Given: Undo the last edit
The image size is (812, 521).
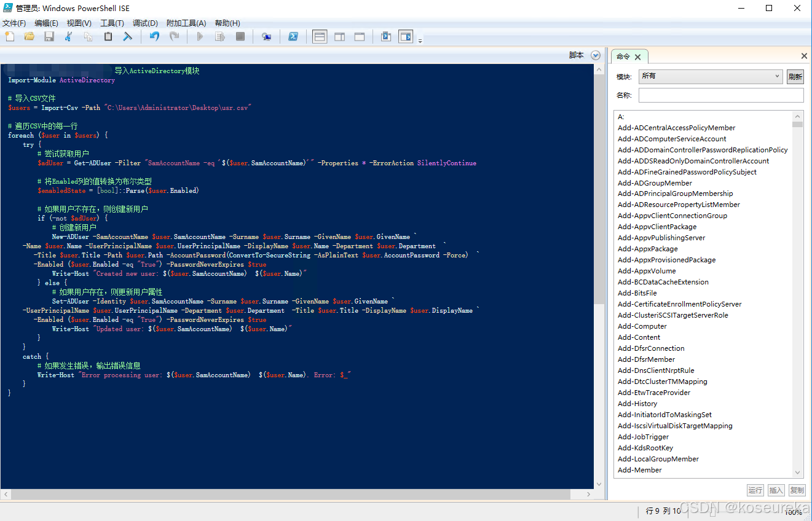Looking at the screenshot, I should point(154,37).
